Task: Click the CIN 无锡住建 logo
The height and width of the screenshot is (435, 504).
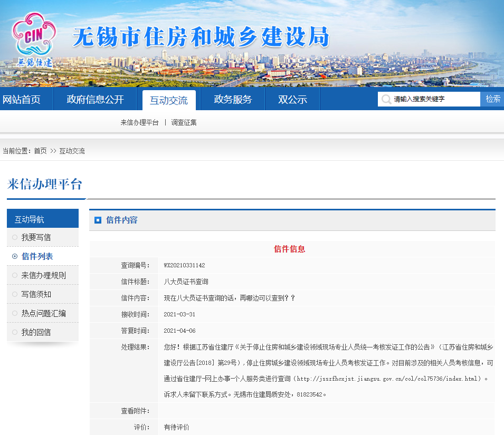Action: 33,41
